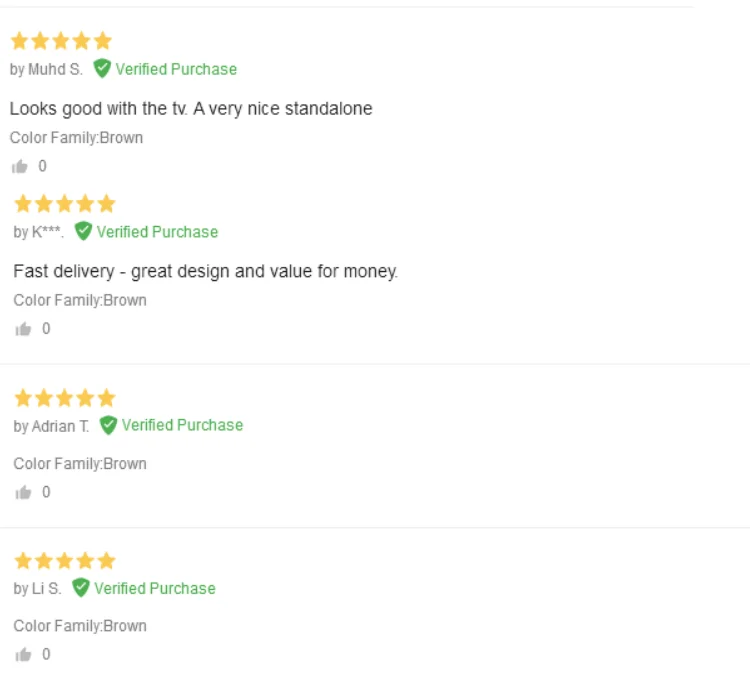Click verified shield icon beside K***
This screenshot has width=750, height=681.
(x=83, y=232)
